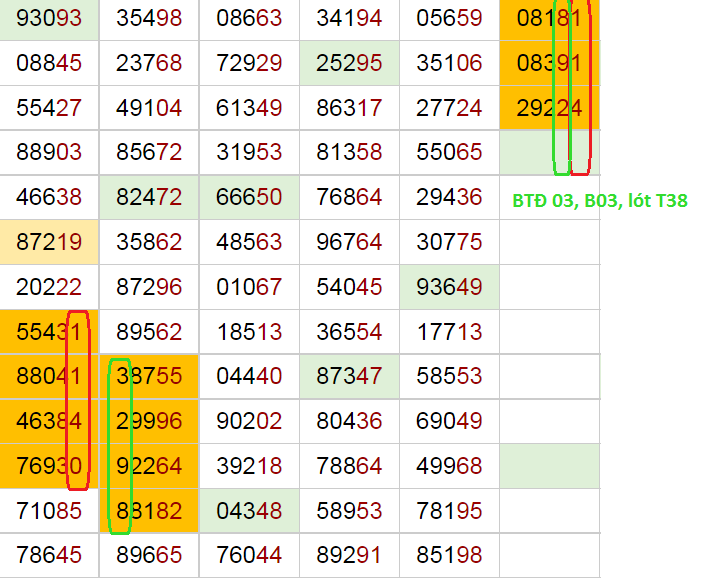Select the cell containing 01067
Screen dimensions: 711x578
click(249, 287)
